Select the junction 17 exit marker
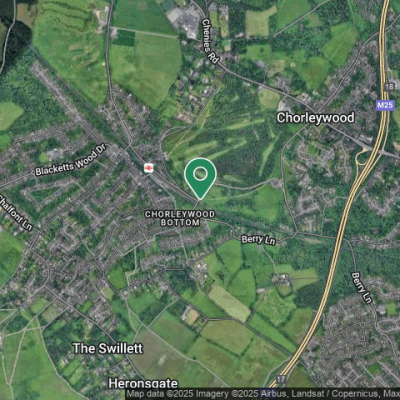Screen dimensions: 400x400 (x=281, y=379)
